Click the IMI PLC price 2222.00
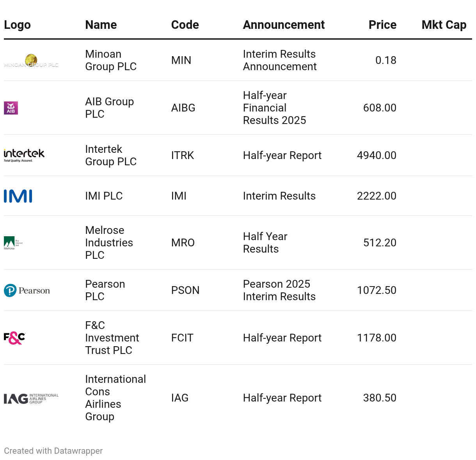The image size is (476, 460). [376, 196]
